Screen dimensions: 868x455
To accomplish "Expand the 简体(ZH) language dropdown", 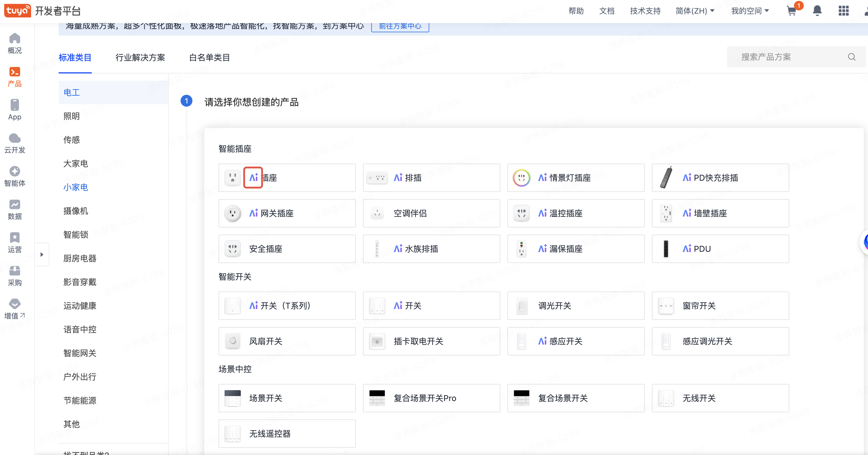I will [x=695, y=11].
